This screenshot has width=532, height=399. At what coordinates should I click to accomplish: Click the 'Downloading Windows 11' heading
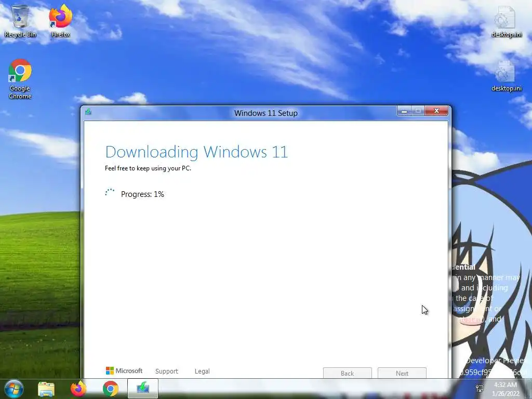pos(196,152)
